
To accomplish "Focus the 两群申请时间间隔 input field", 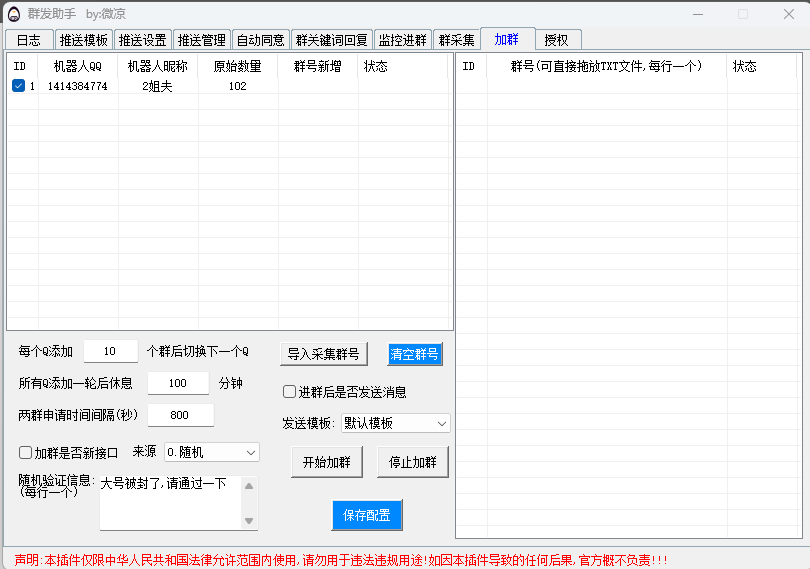I will coord(180,415).
